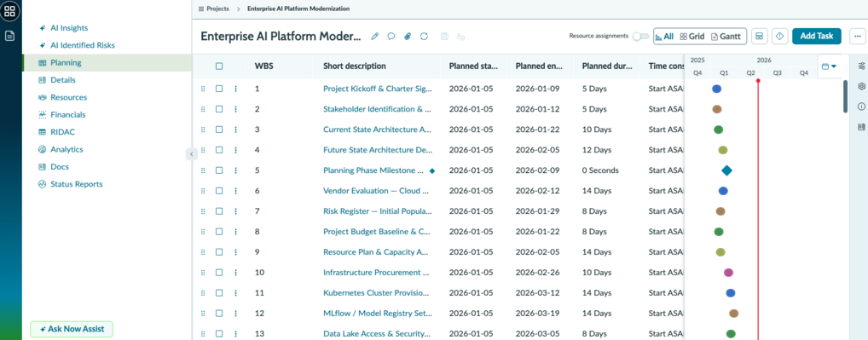
Task: Click the pencil edit icon beside project title
Action: pos(375,37)
